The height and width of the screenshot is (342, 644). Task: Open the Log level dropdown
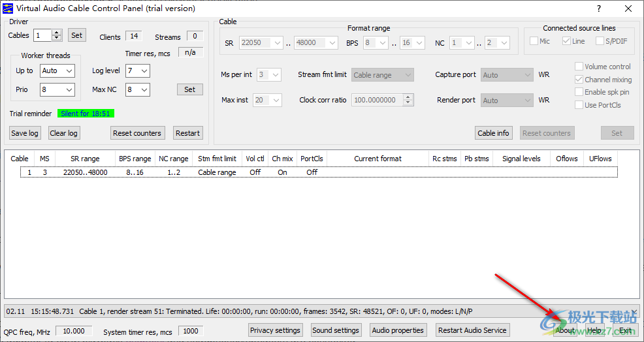pos(138,70)
